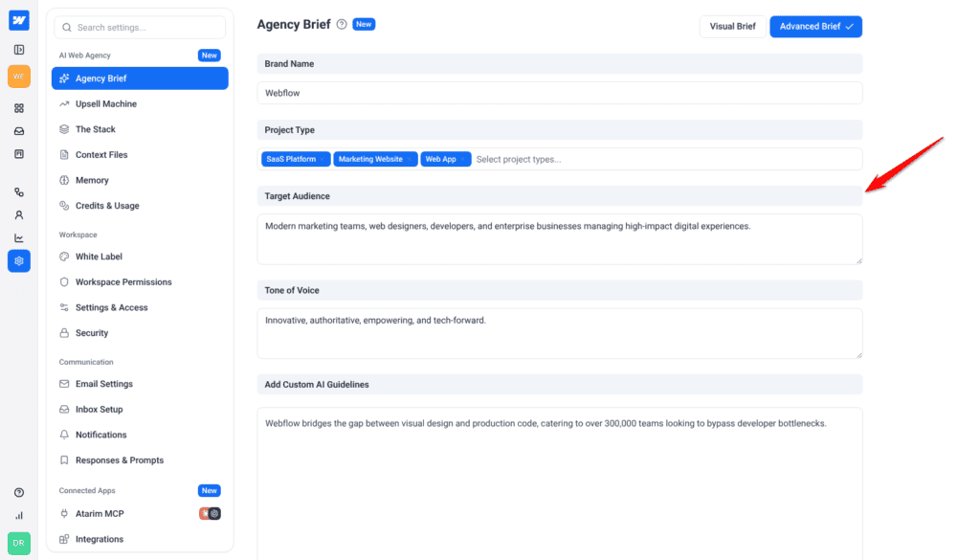Open the dashboard grid icon in left rail
Image resolution: width=980 pixels, height=560 pixels.
tap(19, 108)
